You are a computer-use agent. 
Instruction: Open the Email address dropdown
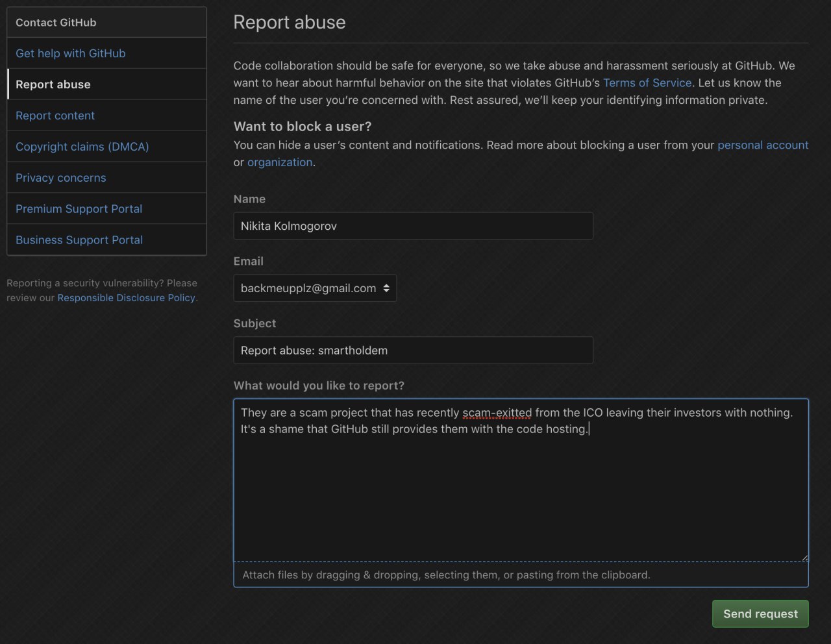pos(315,288)
